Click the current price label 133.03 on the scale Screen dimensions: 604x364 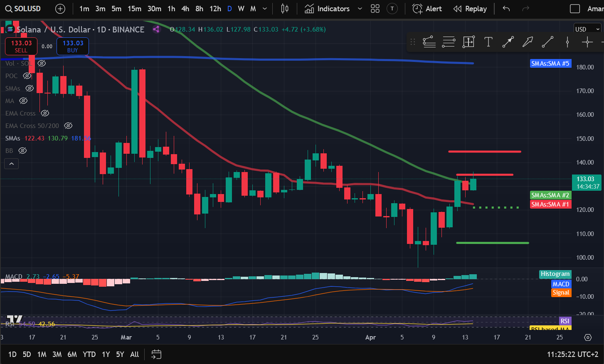587,183
